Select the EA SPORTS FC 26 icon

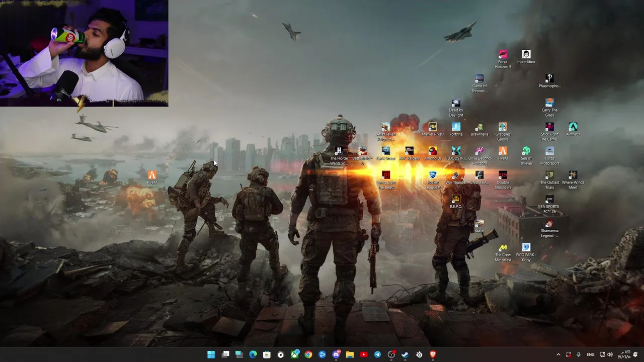coord(549,204)
